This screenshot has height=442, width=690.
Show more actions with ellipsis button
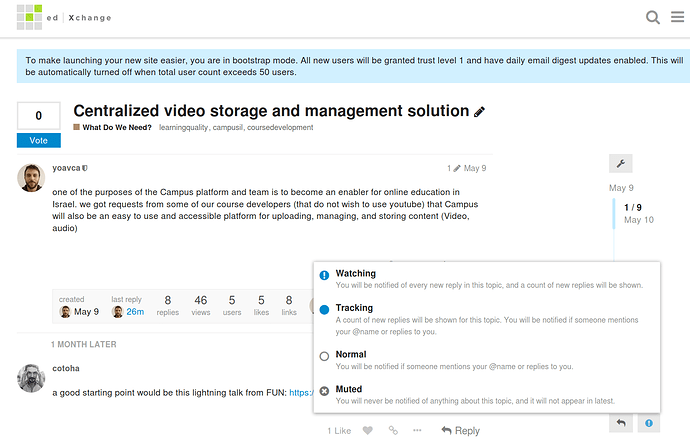(x=418, y=431)
